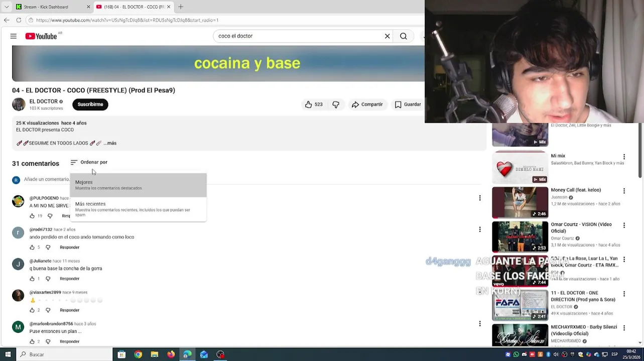Reload the page
The height and width of the screenshot is (361, 644).
19,20
